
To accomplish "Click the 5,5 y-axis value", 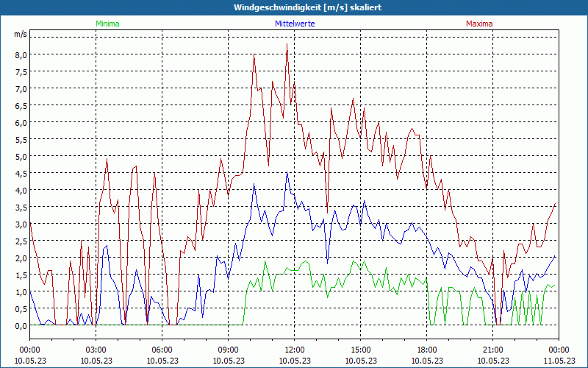I will 21,139.
